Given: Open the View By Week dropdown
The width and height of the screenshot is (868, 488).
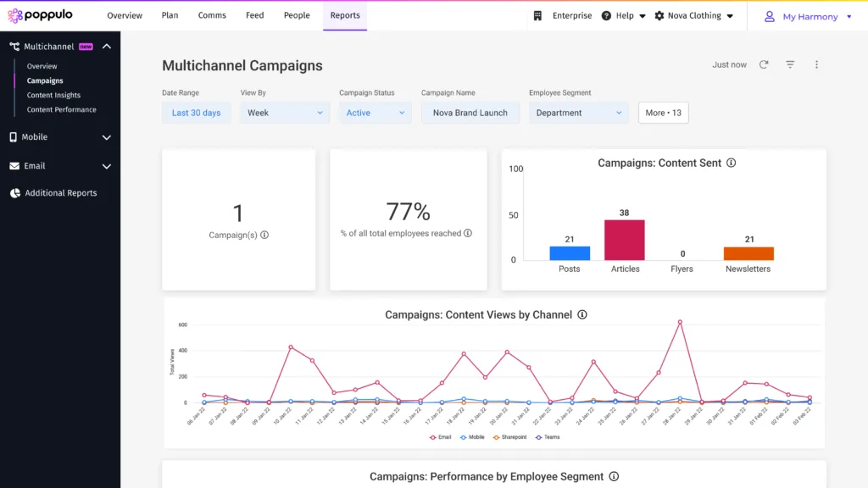Looking at the screenshot, I should (x=284, y=112).
